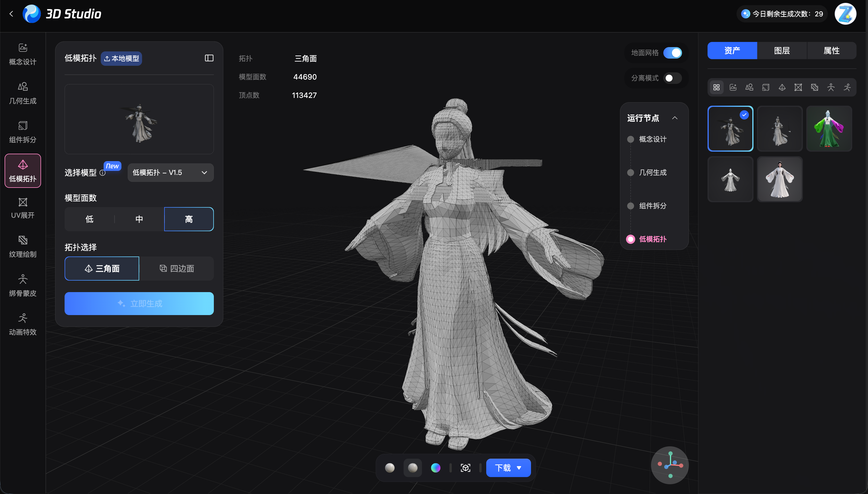Open the 概念设计 sidebar tool
This screenshot has height=494, width=868.
point(23,54)
